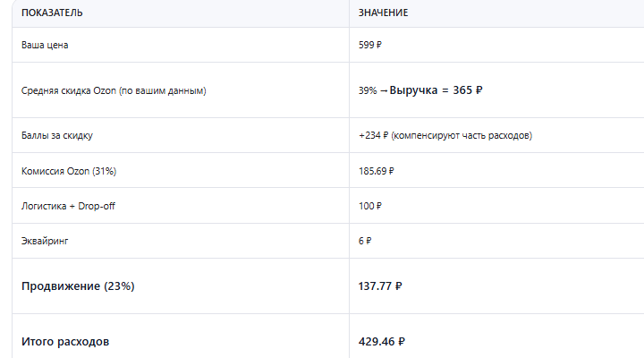
Task: Click the 429.46 ₽ total expenses value
Action: pos(382,342)
